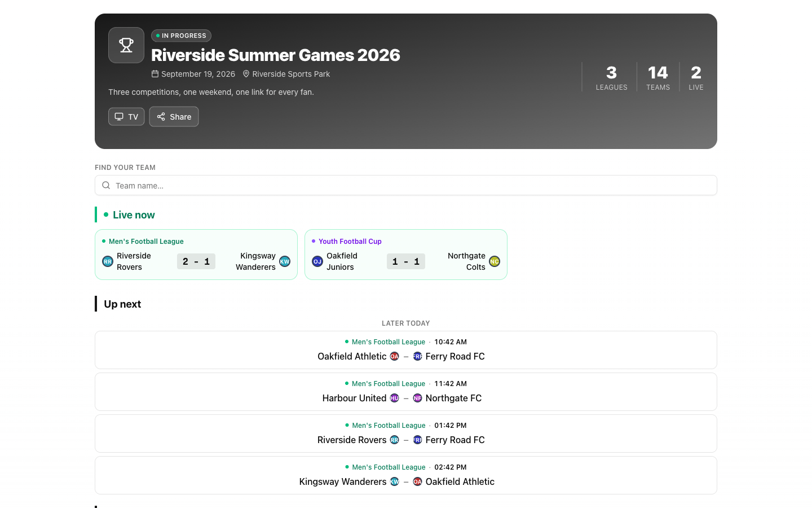
Task: Click the Up next section heading
Action: (x=122, y=304)
